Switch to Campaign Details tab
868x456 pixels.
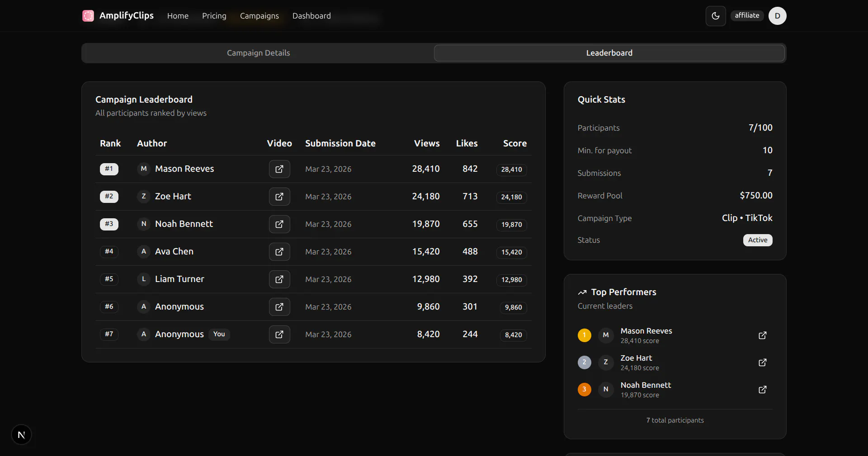(x=258, y=53)
